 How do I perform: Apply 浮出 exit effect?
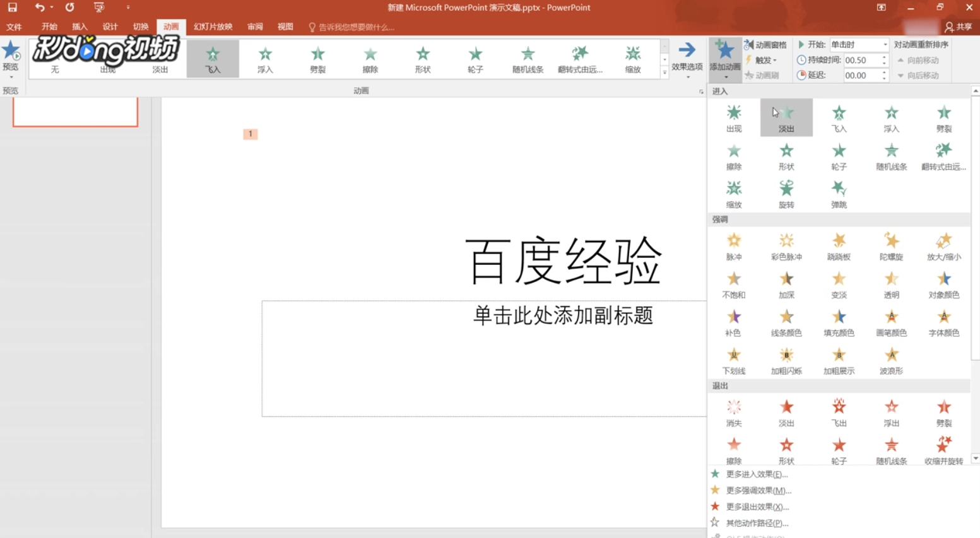pyautogui.click(x=891, y=413)
